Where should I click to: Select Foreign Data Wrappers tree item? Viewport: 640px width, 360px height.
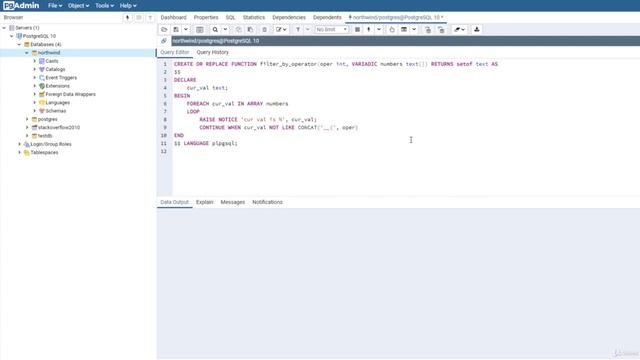tap(70, 94)
